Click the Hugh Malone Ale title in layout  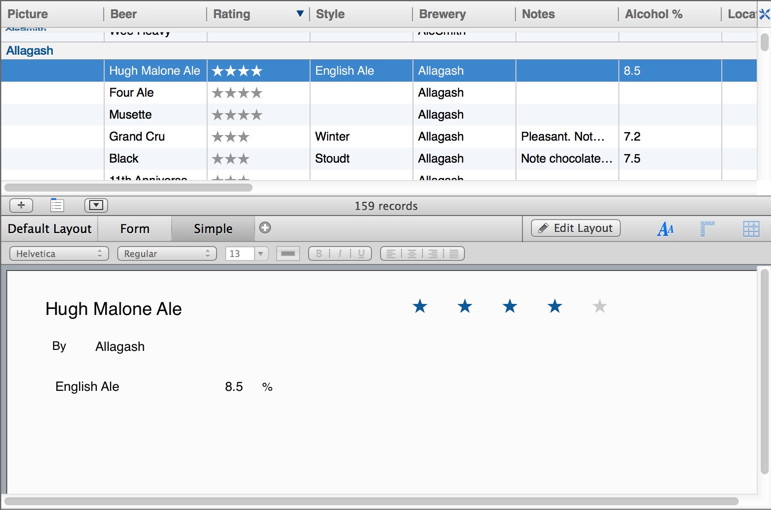tap(114, 309)
